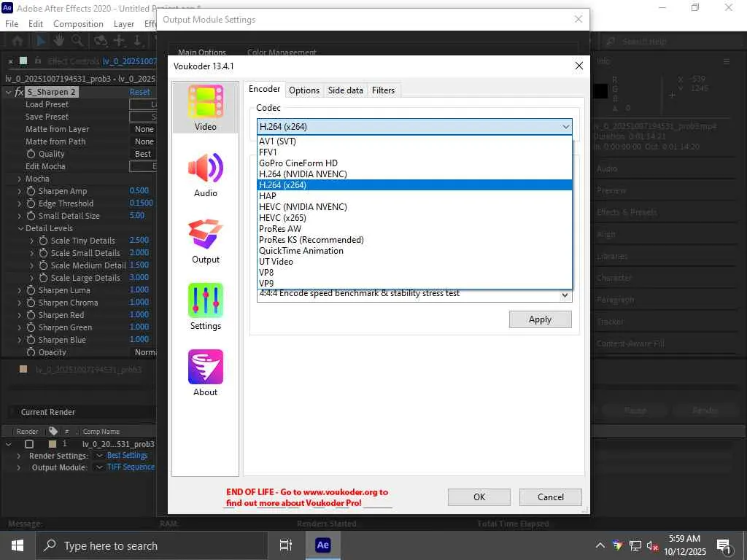The height and width of the screenshot is (560, 747).
Task: Collapse the S_Sharpen 2 effect
Action: tap(8, 92)
